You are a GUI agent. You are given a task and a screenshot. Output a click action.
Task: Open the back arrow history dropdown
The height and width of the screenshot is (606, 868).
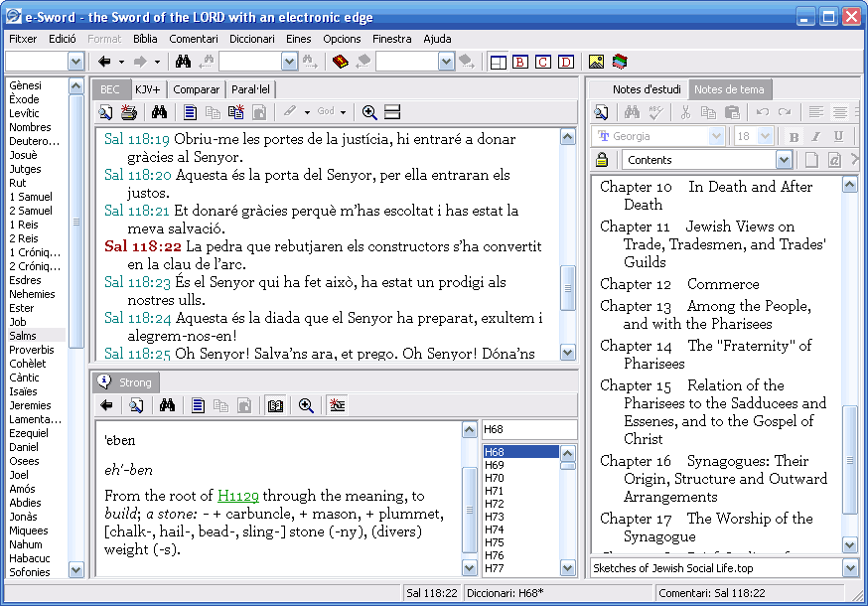[121, 62]
